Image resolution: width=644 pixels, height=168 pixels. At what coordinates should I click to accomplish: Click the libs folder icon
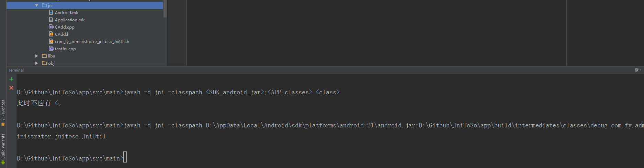44,56
